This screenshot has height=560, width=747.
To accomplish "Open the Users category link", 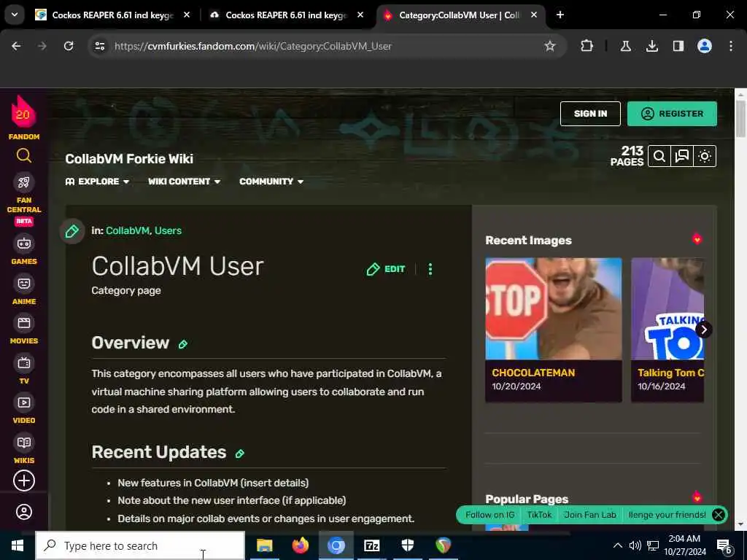I will point(168,231).
